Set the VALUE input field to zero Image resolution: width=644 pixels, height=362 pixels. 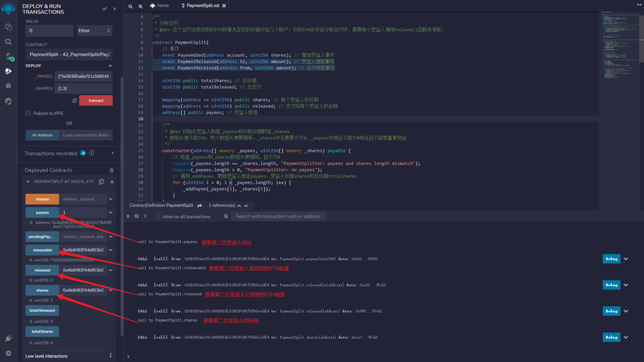[48, 30]
